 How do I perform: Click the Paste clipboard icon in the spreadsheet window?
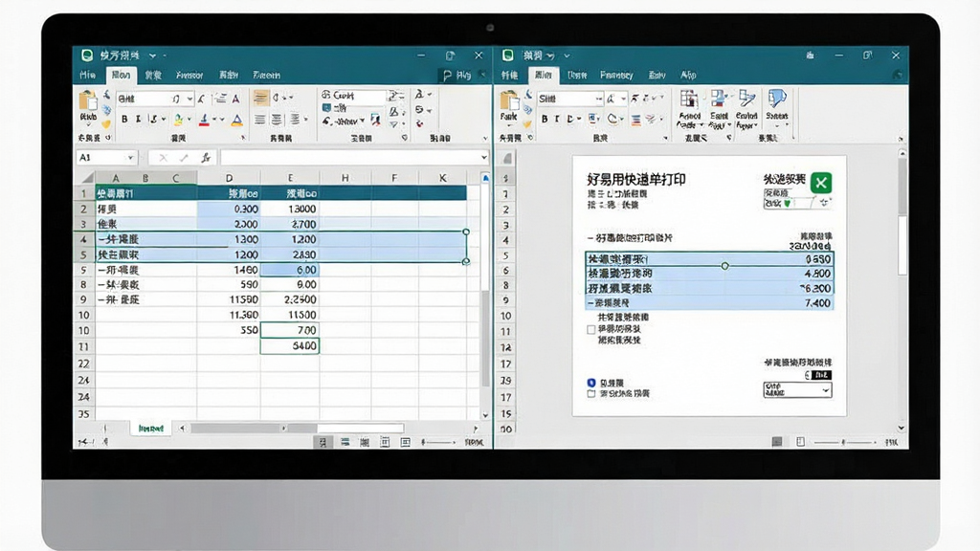(x=87, y=100)
